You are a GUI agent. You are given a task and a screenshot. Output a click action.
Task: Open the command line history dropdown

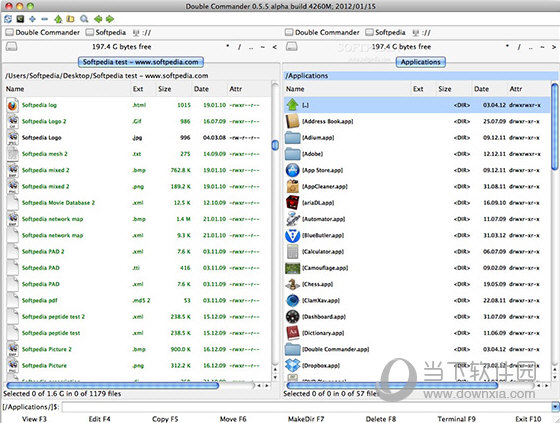pyautogui.click(x=555, y=407)
